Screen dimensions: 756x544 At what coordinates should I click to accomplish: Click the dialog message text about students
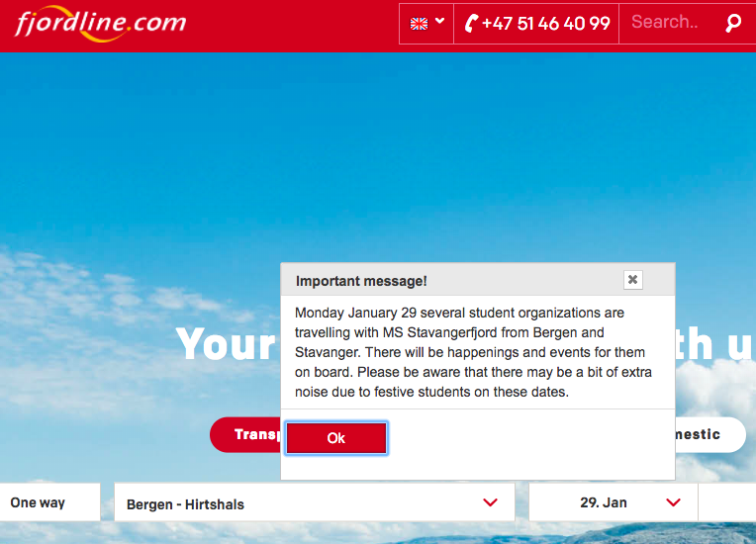pyautogui.click(x=473, y=352)
